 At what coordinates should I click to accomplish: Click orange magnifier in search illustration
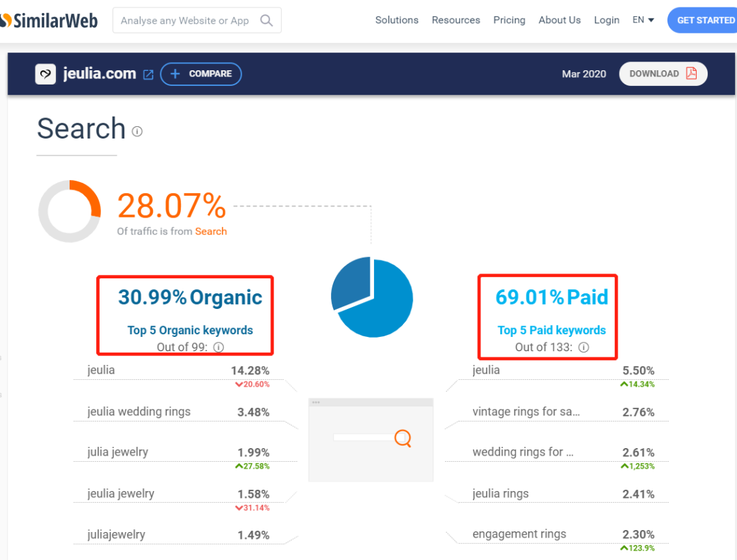(403, 438)
